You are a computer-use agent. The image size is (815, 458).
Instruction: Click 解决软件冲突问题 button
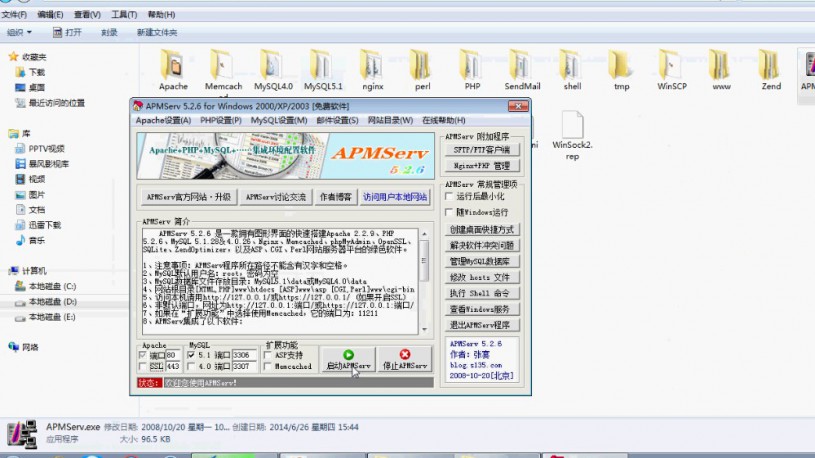(x=482, y=245)
